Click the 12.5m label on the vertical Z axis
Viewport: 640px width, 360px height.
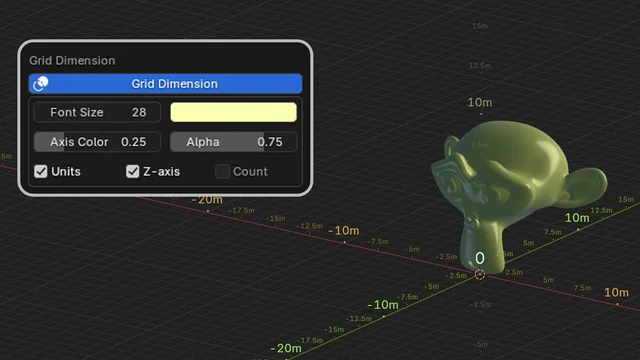click(x=480, y=65)
